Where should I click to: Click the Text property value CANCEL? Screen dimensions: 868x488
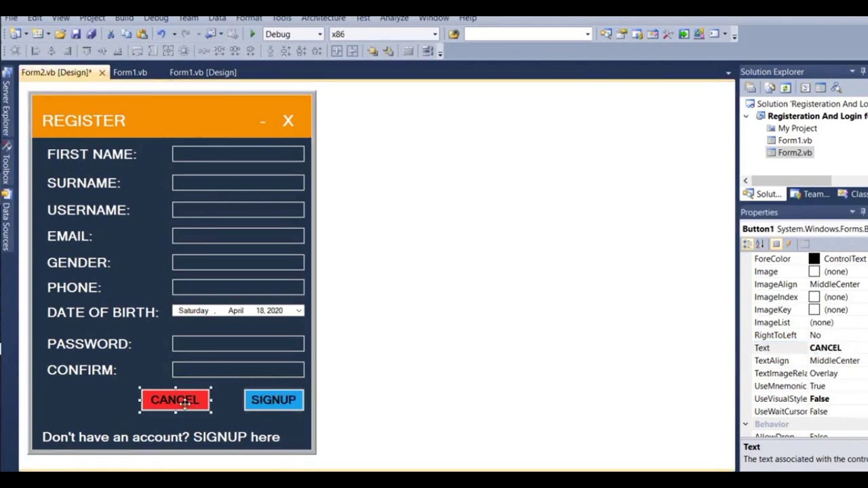tap(825, 348)
